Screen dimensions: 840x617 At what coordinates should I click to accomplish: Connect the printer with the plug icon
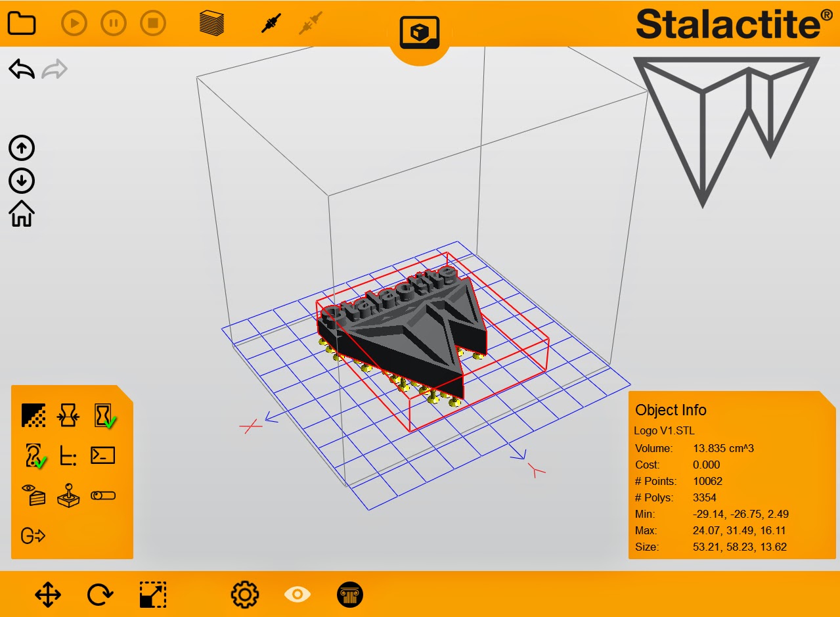(x=271, y=24)
